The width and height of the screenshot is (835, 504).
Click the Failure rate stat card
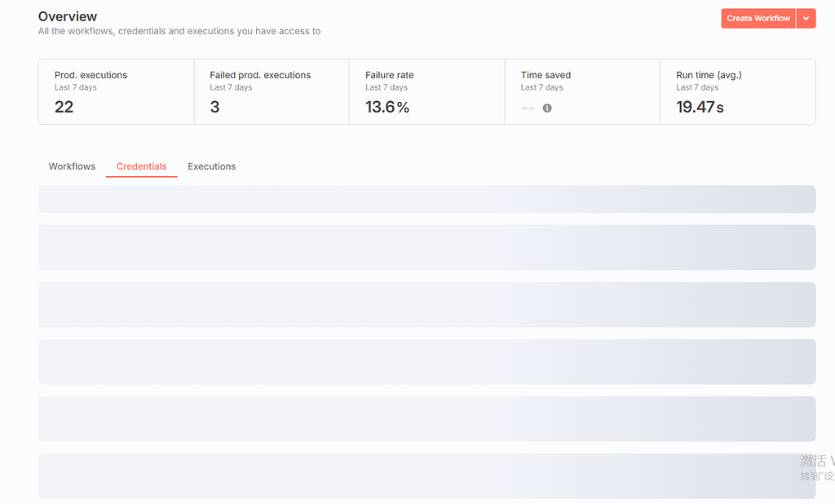[x=426, y=91]
